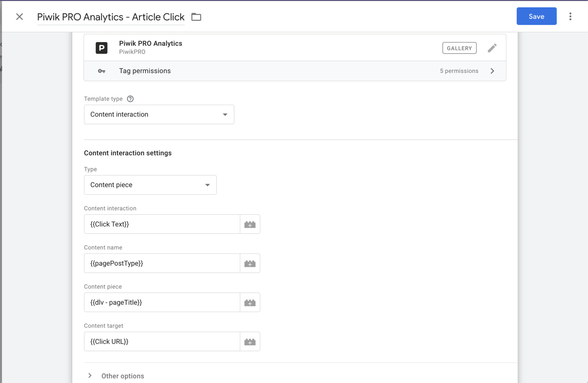This screenshot has height=383, width=588.
Task: Insert variable into Content interaction field
Action: 250,224
